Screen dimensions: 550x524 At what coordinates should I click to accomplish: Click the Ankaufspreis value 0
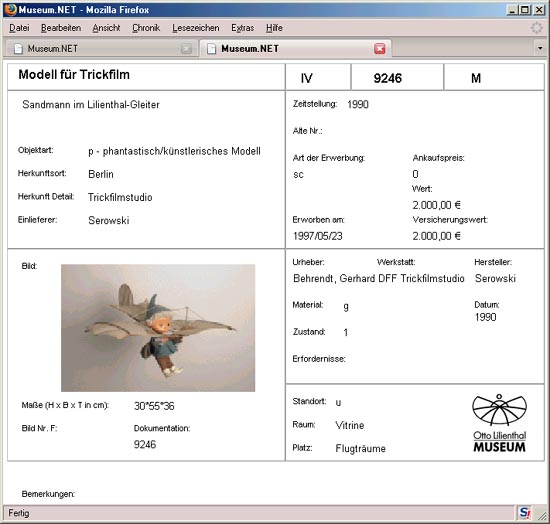tap(415, 174)
